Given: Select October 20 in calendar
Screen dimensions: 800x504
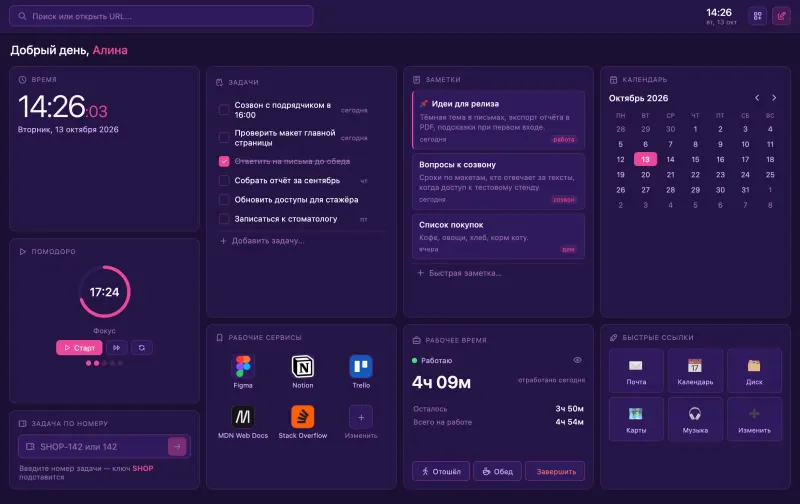Looking at the screenshot, I should point(645,174).
